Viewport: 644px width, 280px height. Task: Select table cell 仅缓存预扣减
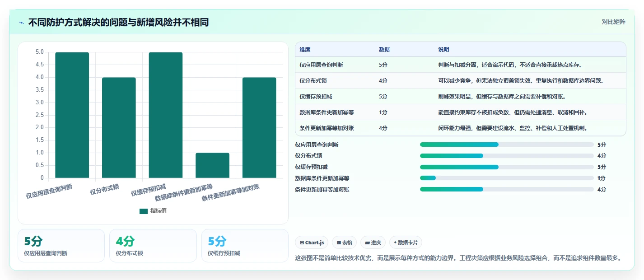tap(316, 97)
